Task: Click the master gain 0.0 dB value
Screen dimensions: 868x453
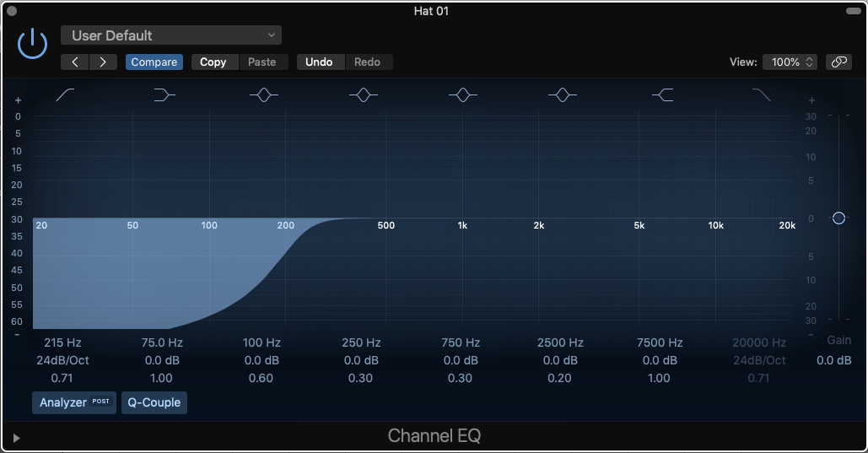Action: (833, 360)
